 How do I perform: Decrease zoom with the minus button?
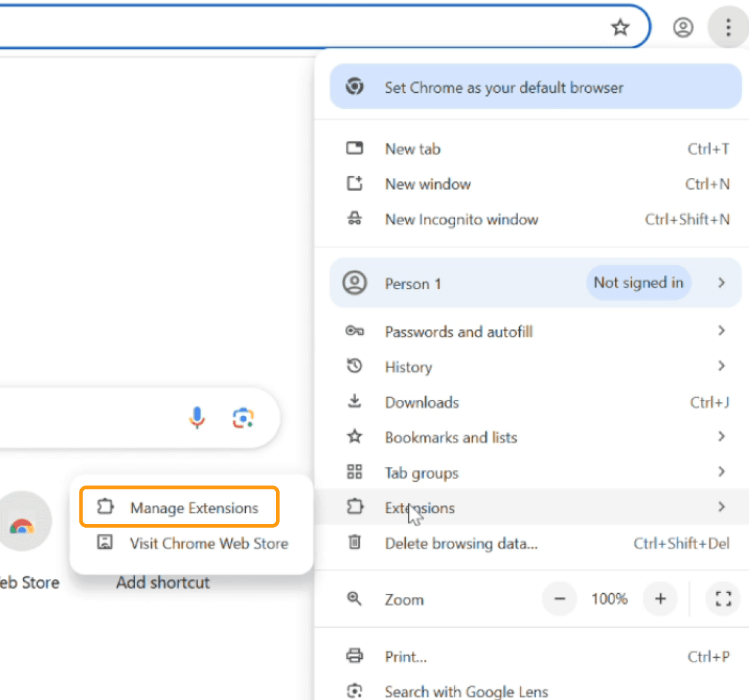pyautogui.click(x=560, y=598)
